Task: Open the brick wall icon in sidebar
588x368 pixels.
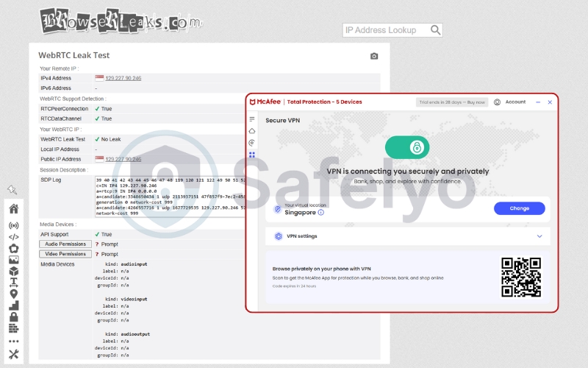Action: coord(14,328)
